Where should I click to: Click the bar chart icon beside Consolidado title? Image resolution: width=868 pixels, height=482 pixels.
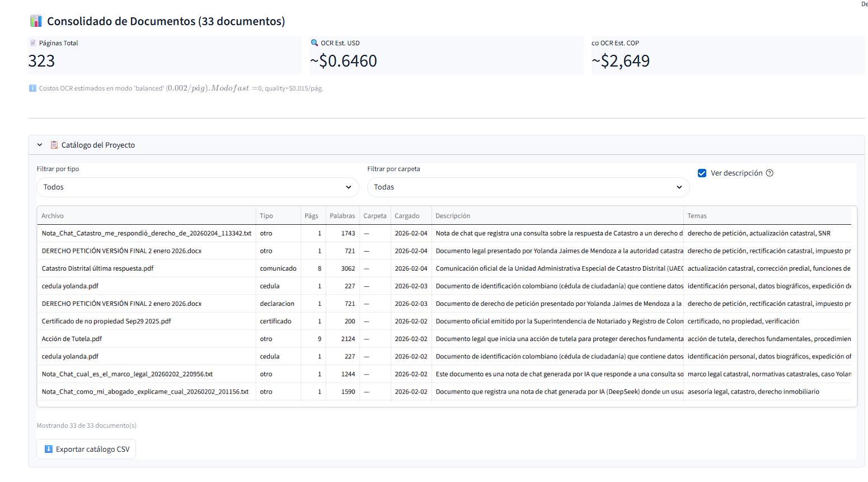(x=36, y=21)
